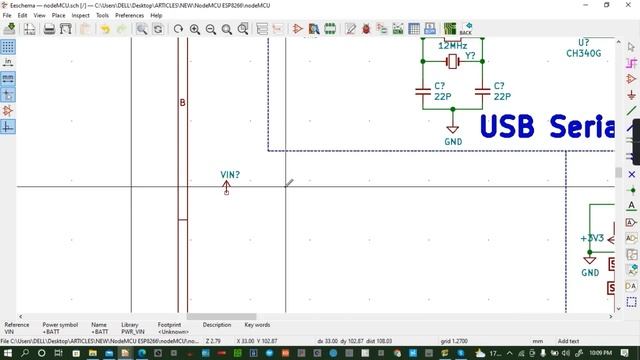
Task: Click Zoom to Selection icon
Action: pos(243,29)
